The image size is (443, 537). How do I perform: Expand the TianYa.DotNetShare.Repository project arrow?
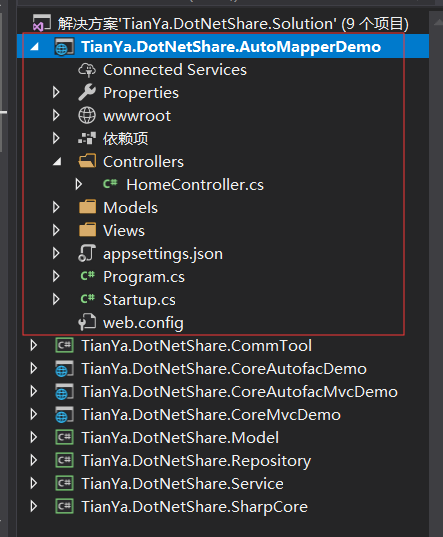33,460
